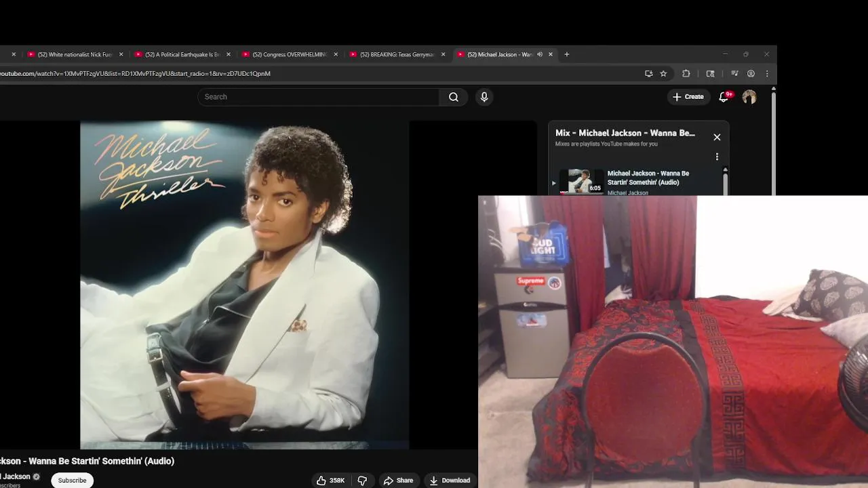Screen dimensions: 868x488
Task: Share the video
Action: coord(398,480)
